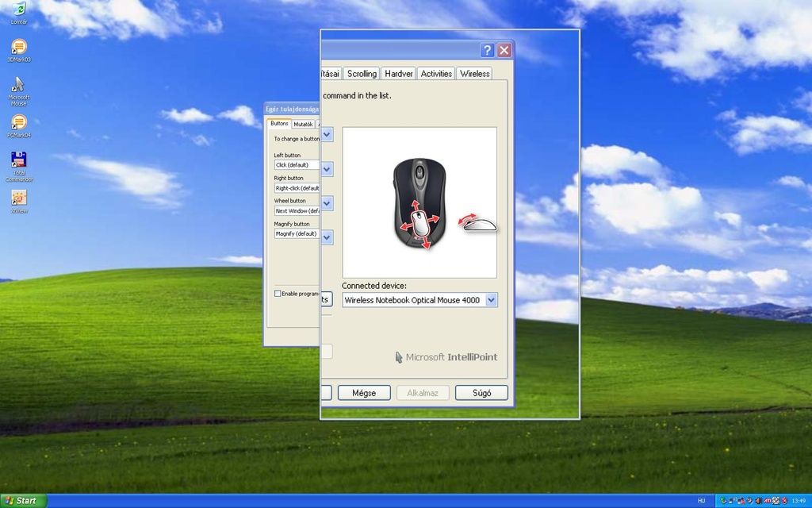Image resolution: width=812 pixels, height=508 pixels.
Task: Click the network connection tray icon
Action: [x=732, y=501]
